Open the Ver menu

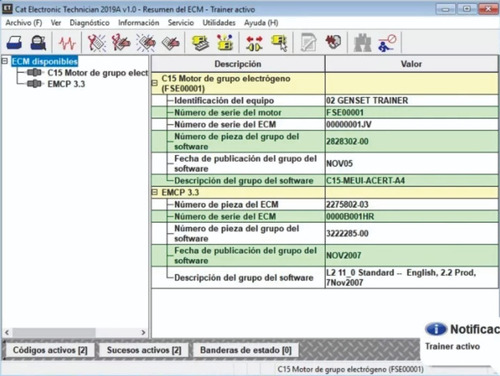[x=56, y=23]
